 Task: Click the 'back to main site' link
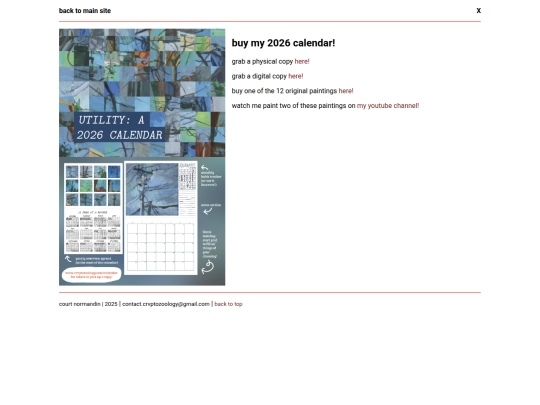pyautogui.click(x=85, y=11)
